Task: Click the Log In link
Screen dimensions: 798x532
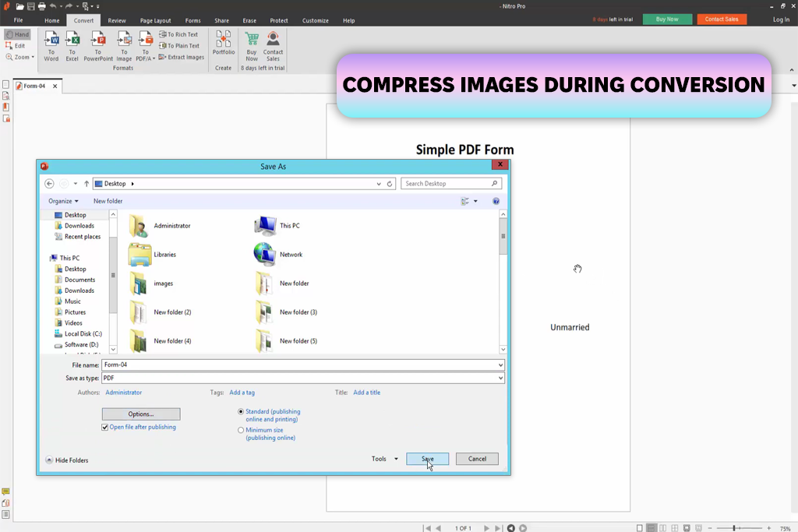Action: pos(781,19)
